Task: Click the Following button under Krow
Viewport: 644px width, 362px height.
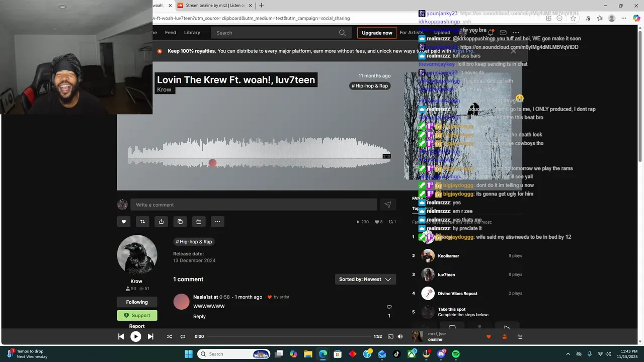Action: [x=137, y=302]
